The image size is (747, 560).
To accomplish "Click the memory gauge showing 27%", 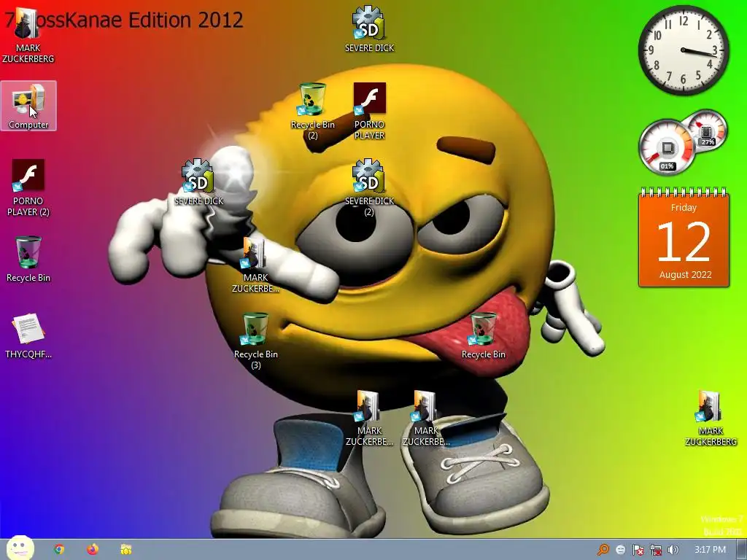I will [x=706, y=131].
